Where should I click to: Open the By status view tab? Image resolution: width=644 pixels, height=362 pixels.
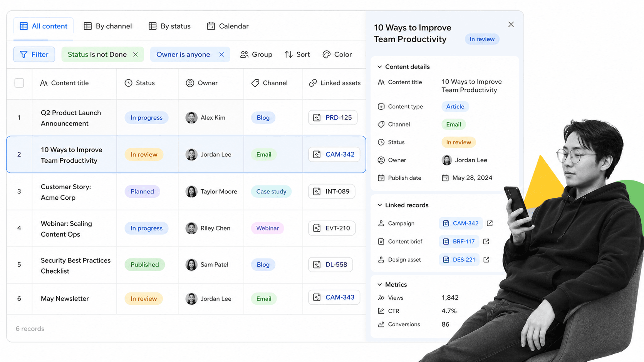[169, 26]
